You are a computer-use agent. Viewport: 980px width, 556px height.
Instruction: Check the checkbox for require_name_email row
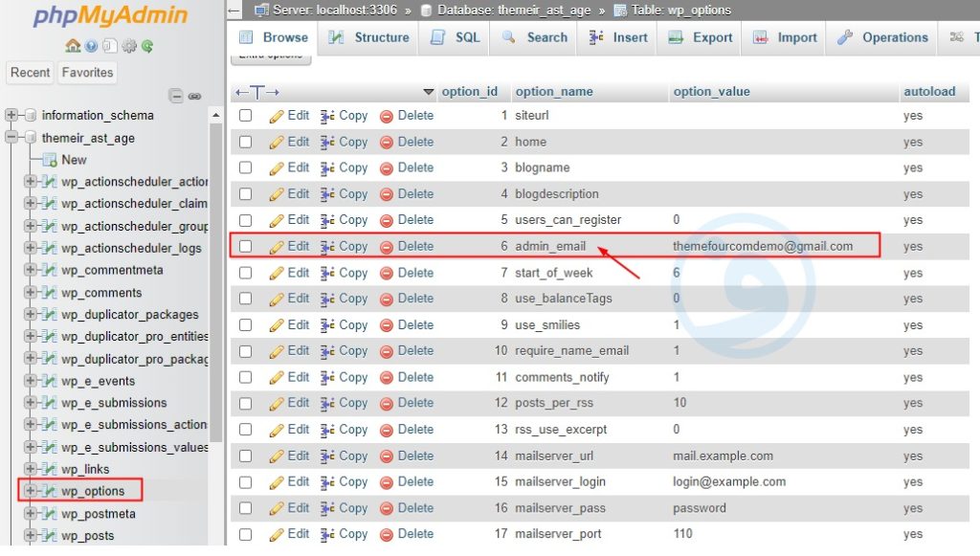[246, 351]
